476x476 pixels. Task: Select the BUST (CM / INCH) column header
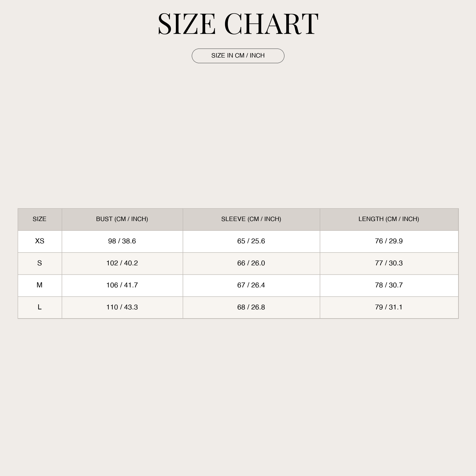(122, 219)
